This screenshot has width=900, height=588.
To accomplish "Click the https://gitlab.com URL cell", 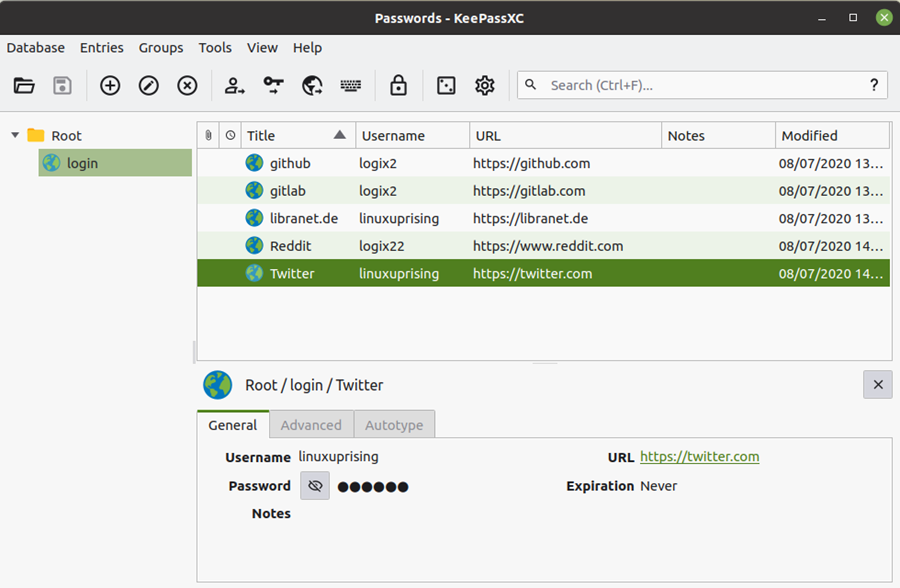I will 529,191.
